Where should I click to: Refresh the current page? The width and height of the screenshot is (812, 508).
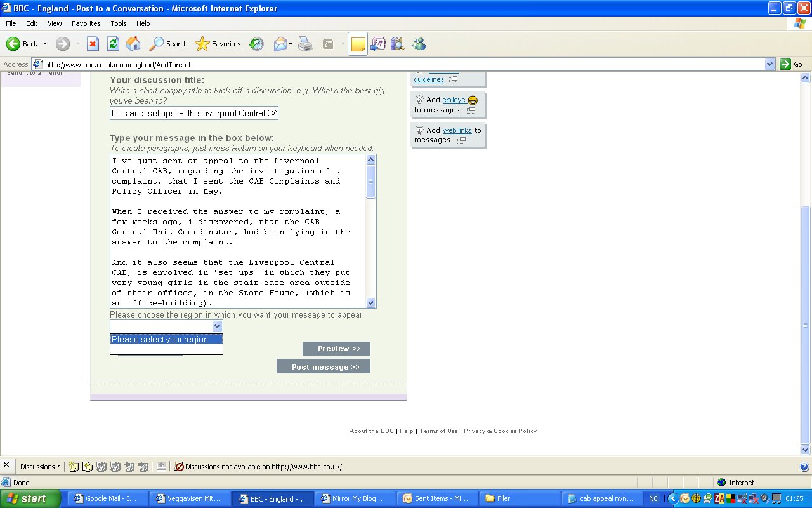click(x=113, y=44)
